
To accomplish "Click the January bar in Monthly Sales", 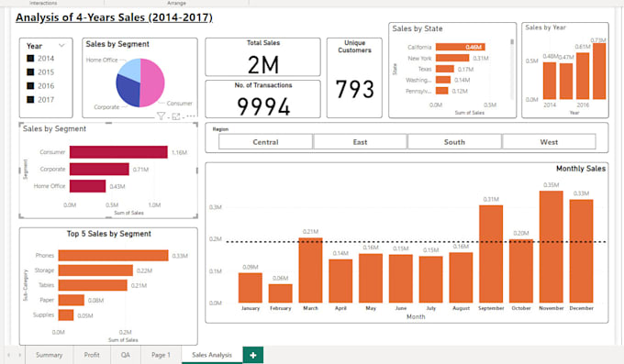I will point(251,288).
